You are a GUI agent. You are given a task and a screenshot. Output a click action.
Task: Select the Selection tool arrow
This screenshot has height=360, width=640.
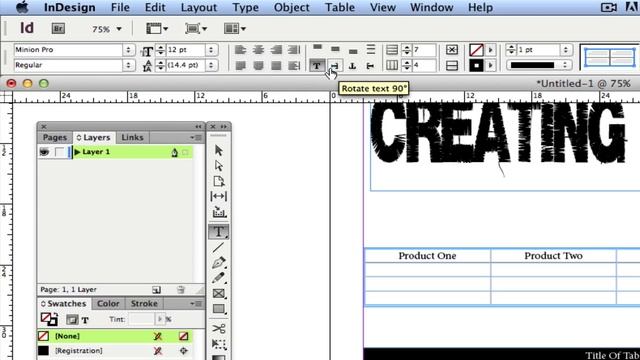(x=218, y=150)
